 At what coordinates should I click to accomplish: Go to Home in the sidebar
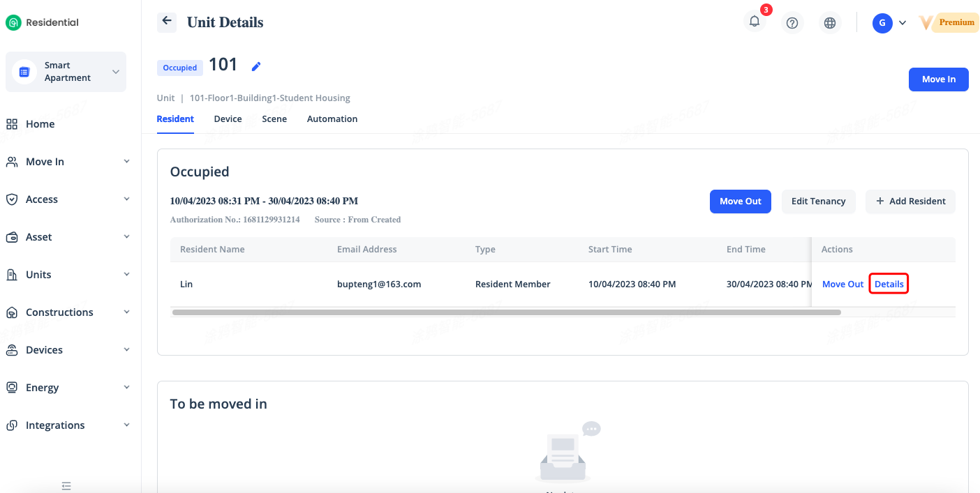[x=40, y=124]
